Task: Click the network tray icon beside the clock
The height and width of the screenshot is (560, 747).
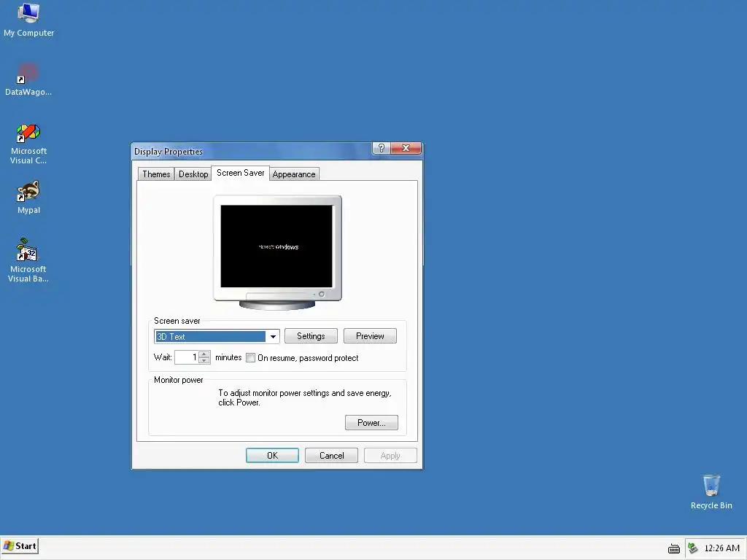Action: (x=693, y=548)
